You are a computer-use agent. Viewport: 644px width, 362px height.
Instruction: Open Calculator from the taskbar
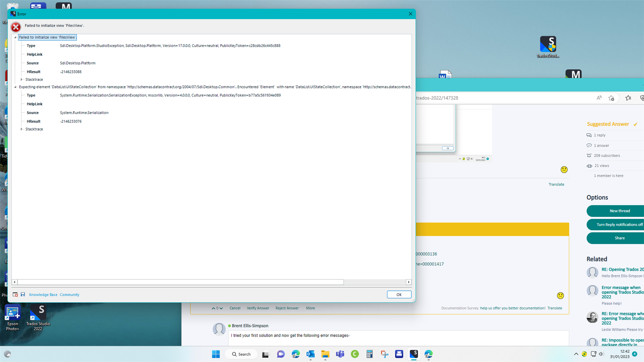coord(369,354)
